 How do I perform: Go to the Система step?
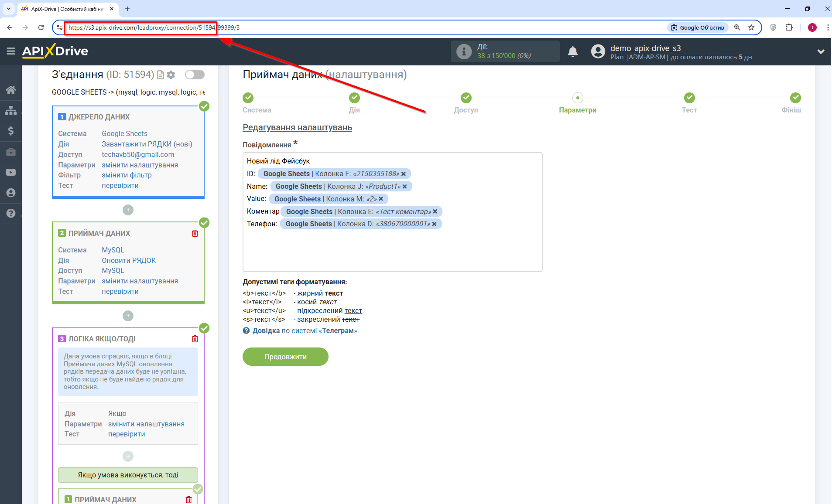click(248, 98)
